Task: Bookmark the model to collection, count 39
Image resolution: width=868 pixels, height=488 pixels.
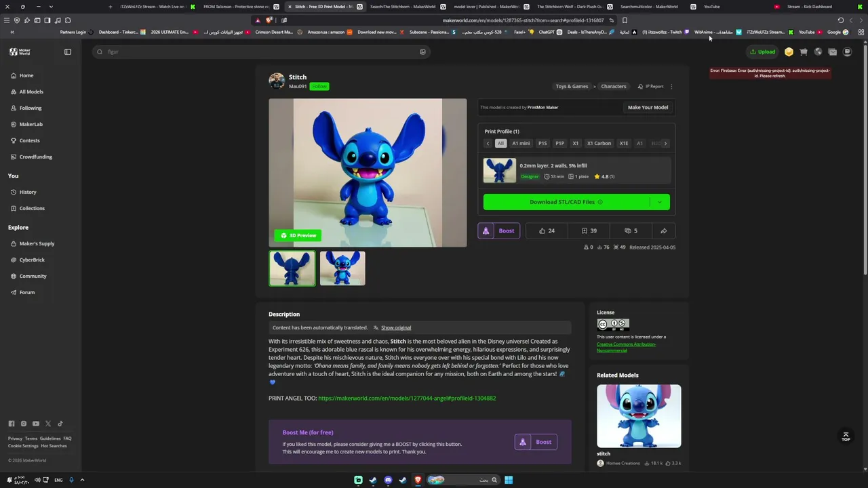Action: (589, 231)
